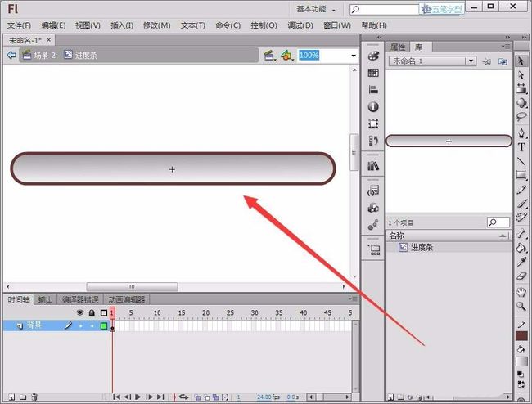The width and height of the screenshot is (532, 404).
Task: Select the Eyedropper tool
Action: coord(521,262)
